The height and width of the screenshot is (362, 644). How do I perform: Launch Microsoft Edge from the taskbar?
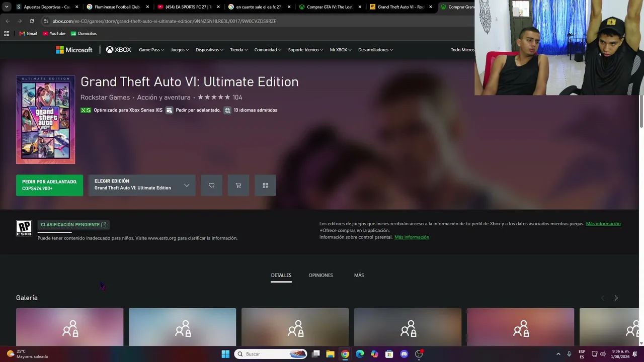[x=360, y=354]
